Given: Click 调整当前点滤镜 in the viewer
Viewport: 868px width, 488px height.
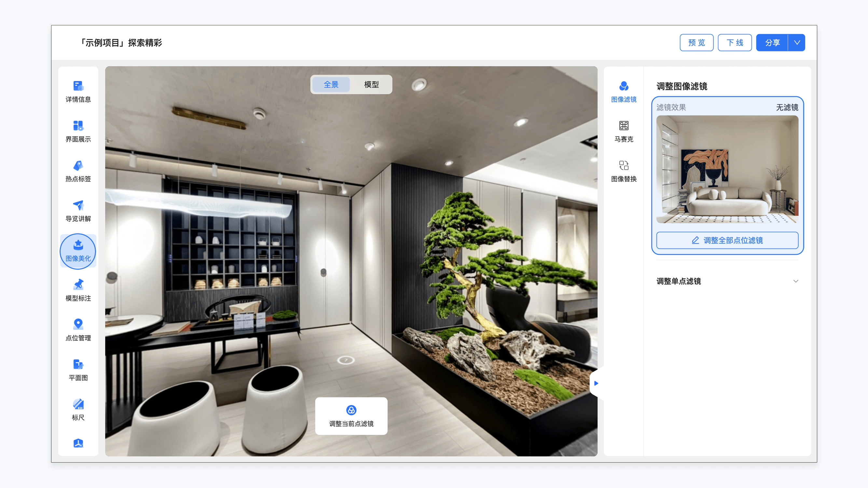Looking at the screenshot, I should click(351, 416).
